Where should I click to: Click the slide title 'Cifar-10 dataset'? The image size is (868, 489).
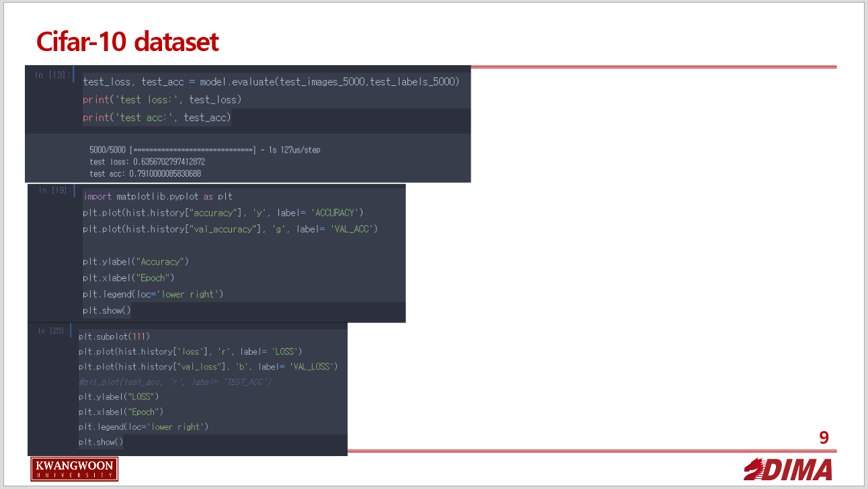tap(128, 42)
